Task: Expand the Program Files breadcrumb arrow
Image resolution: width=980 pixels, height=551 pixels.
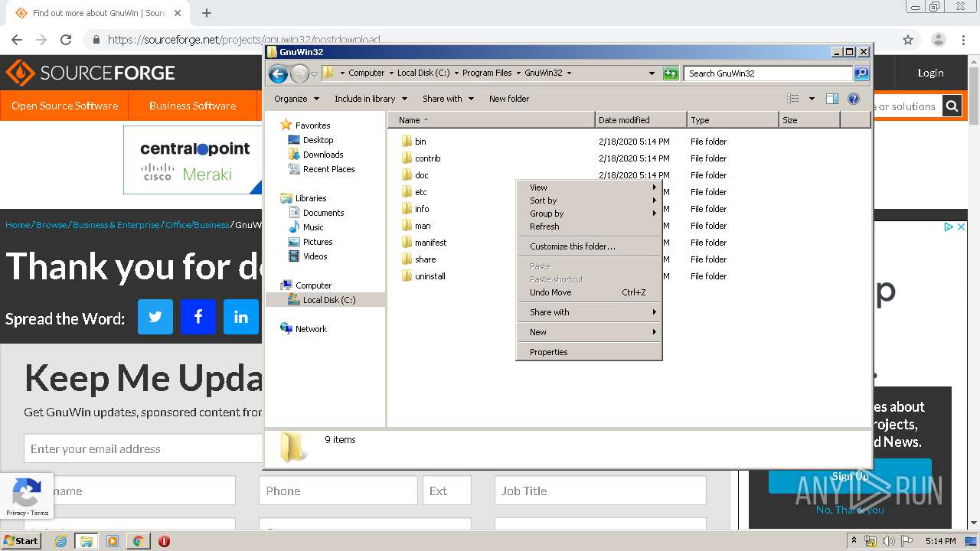Action: click(518, 73)
